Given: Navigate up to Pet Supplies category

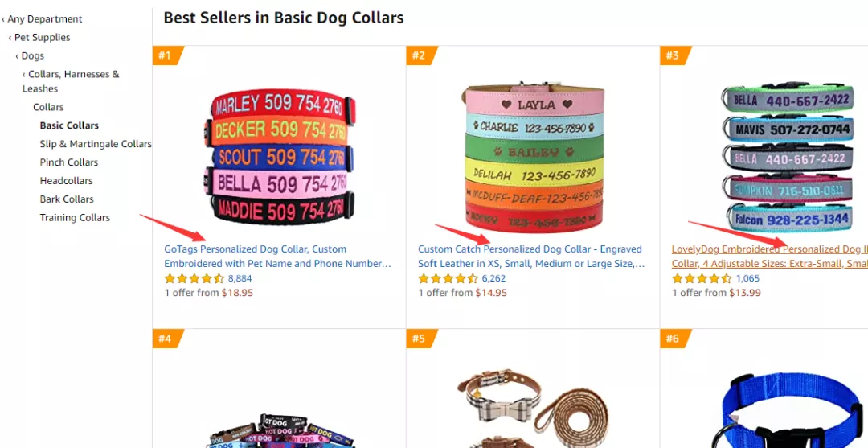Looking at the screenshot, I should pos(42,37).
